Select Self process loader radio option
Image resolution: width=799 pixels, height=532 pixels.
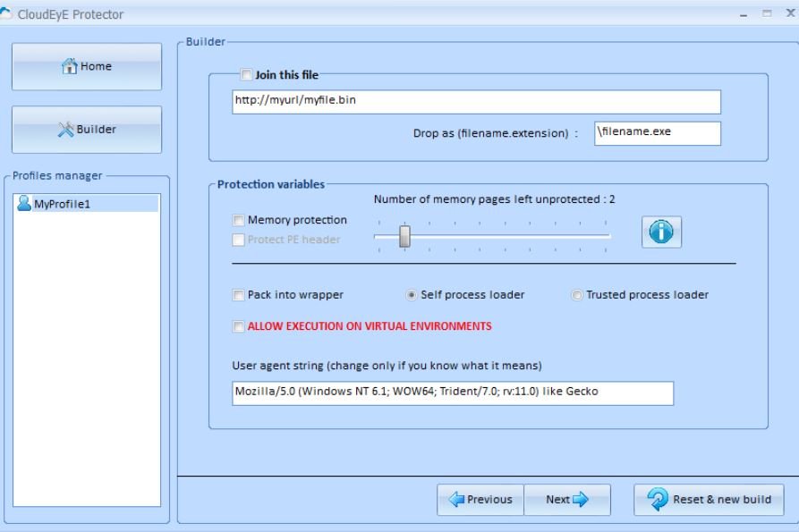click(x=412, y=295)
